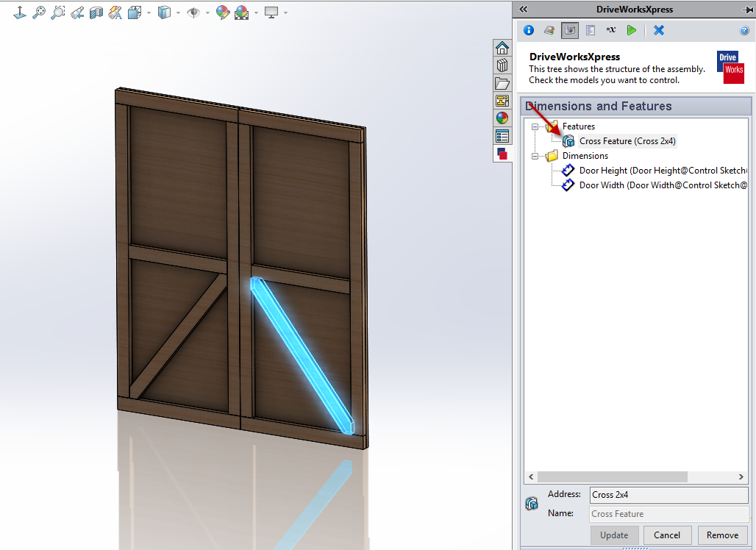The image size is (756, 550).
Task: Open DriveWorksXpress help question icon
Action: [x=744, y=30]
